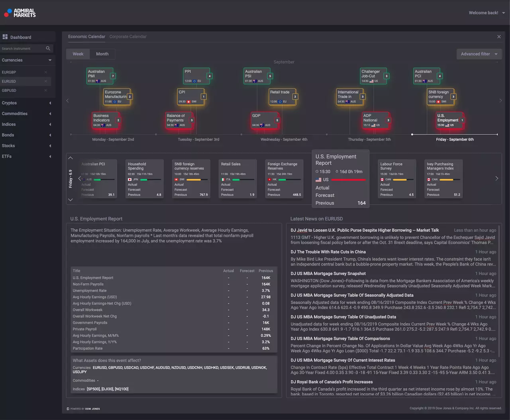The image size is (510, 420).
Task: Select the Economic Calendar tab
Action: (x=86, y=37)
